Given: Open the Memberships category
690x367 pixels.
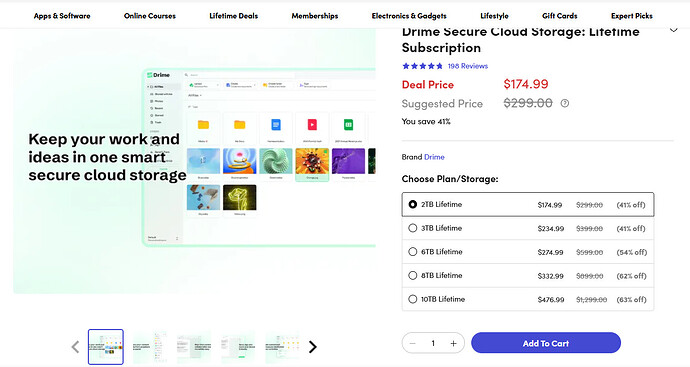Looking at the screenshot, I should tap(315, 16).
